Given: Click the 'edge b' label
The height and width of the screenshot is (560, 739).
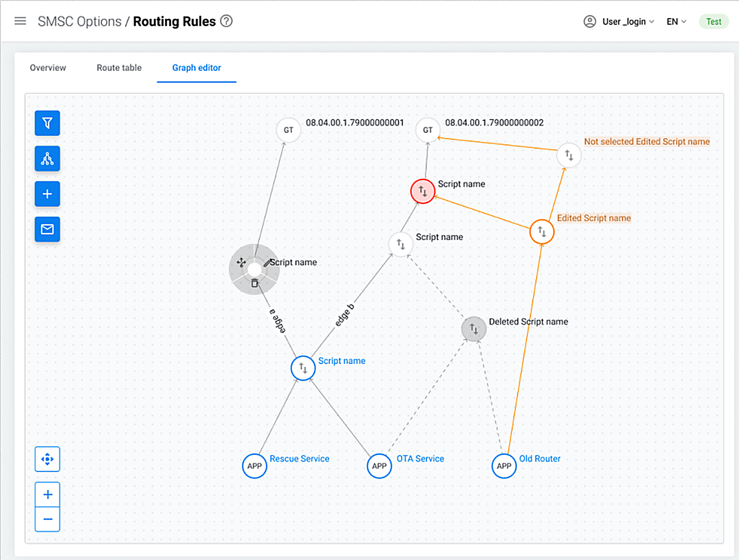Looking at the screenshot, I should [x=344, y=315].
